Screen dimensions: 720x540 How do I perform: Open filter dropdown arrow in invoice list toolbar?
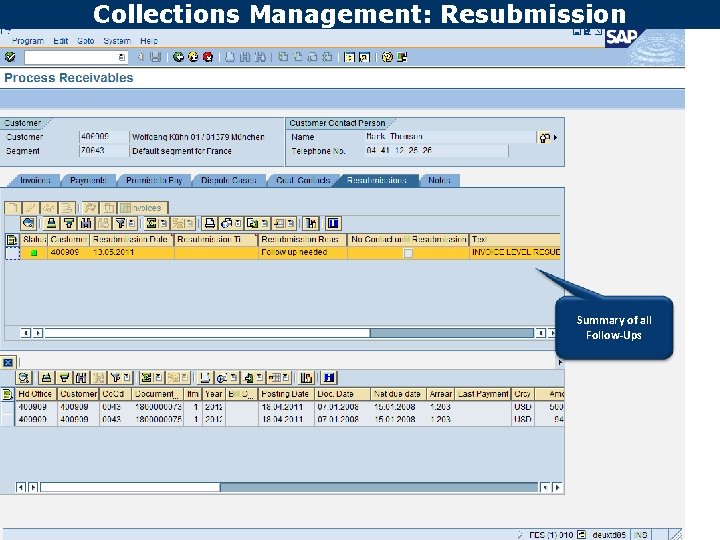click(127, 378)
